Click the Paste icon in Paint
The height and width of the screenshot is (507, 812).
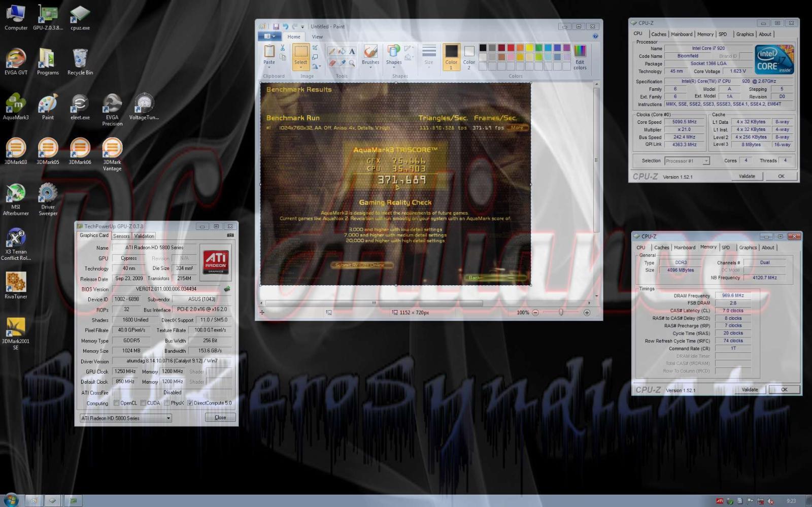point(269,51)
